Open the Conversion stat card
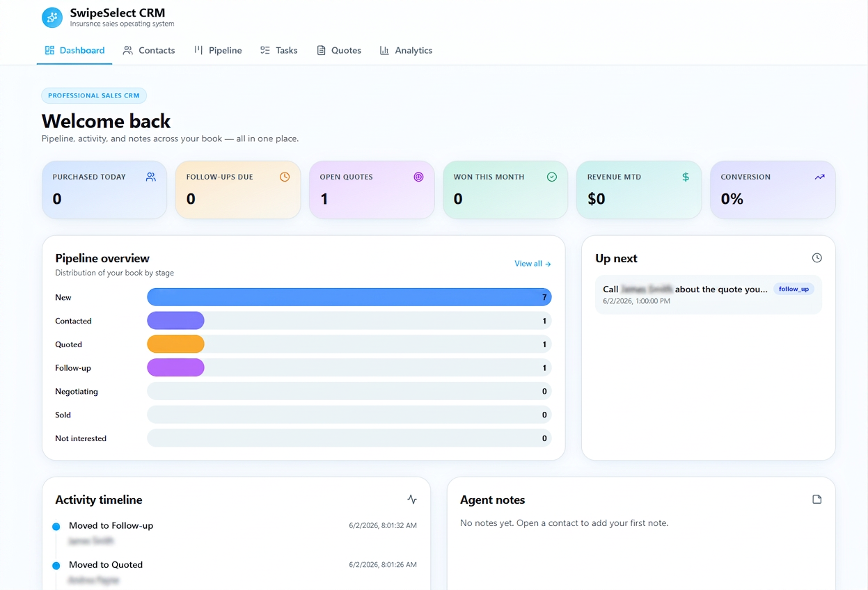 773,190
